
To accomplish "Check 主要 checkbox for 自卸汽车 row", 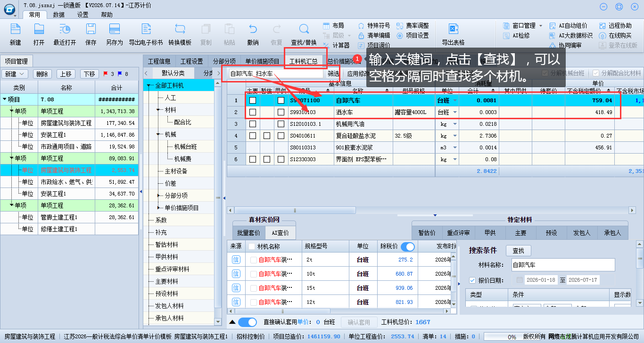I will (x=253, y=100).
